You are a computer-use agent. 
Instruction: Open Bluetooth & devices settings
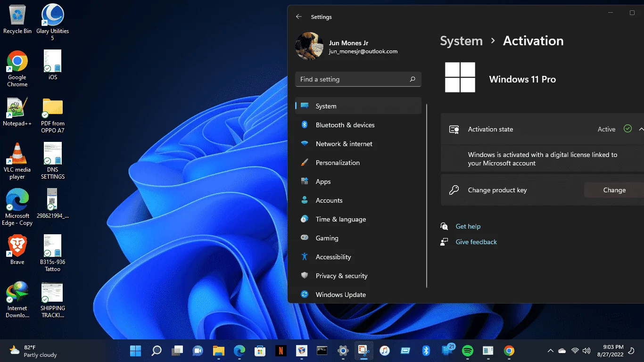click(358, 125)
